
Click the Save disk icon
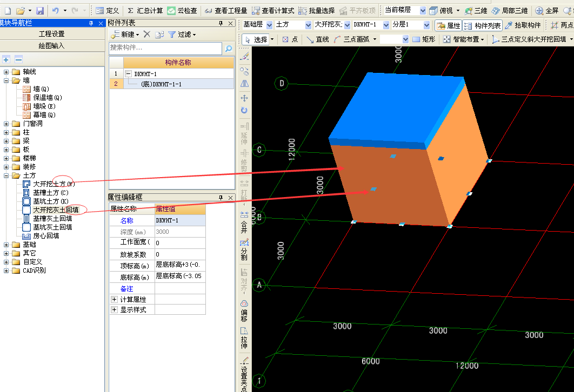[x=40, y=11]
